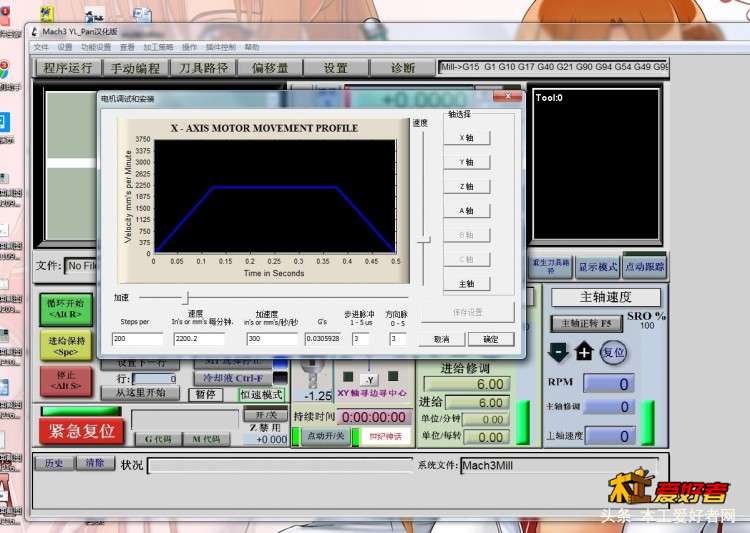Click the Y button in the edge finder panel
The width and height of the screenshot is (750, 533).
pyautogui.click(x=370, y=380)
